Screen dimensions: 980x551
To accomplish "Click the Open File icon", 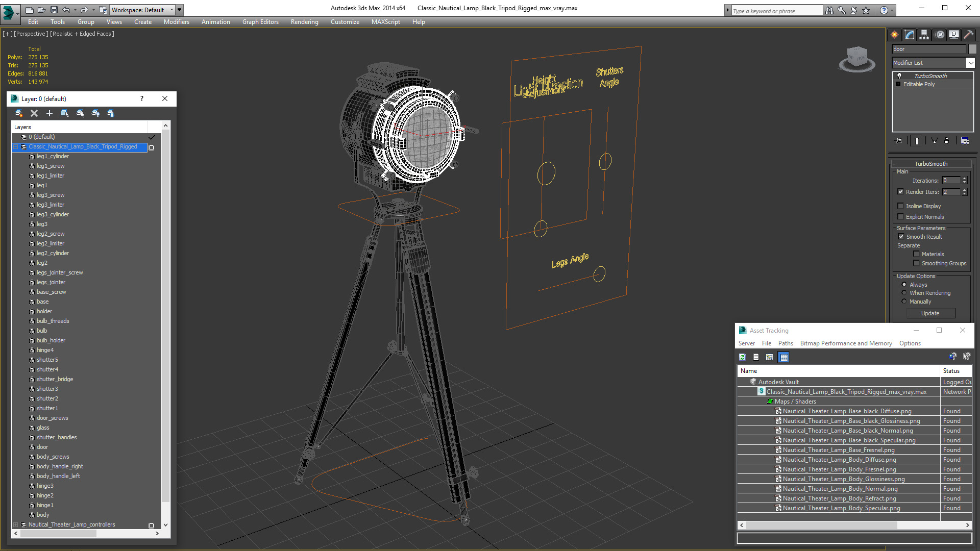I will tap(41, 10).
